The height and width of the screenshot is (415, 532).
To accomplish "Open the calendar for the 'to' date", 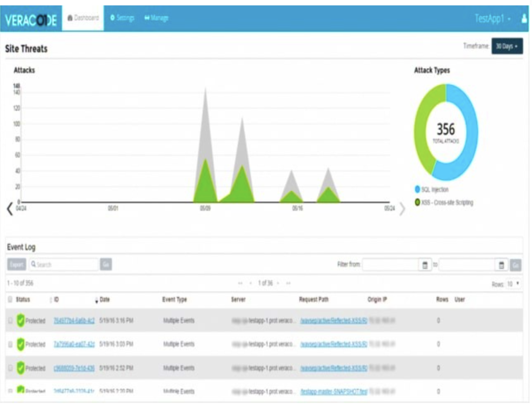I will point(501,265).
